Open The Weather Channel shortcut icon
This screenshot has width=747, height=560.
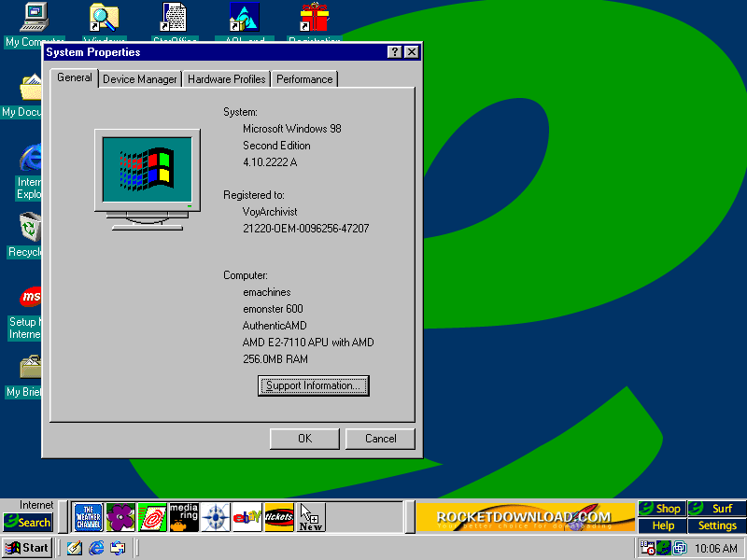pos(88,517)
